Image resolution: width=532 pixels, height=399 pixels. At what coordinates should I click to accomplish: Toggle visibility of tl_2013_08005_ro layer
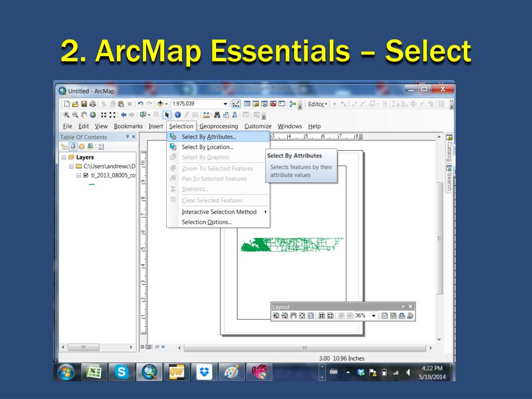86,176
